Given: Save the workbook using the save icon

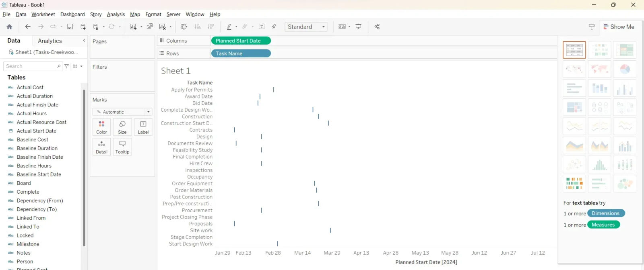Looking at the screenshot, I should [x=70, y=27].
